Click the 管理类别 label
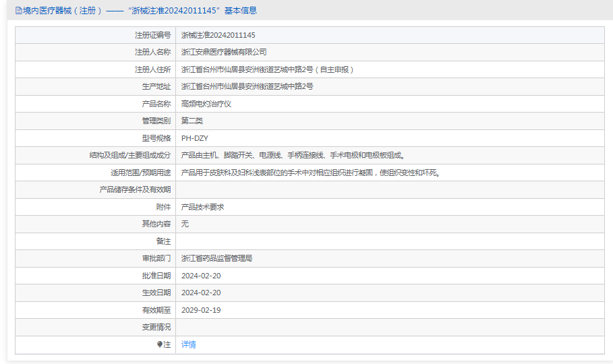This screenshot has width=613, height=364. click(156, 121)
